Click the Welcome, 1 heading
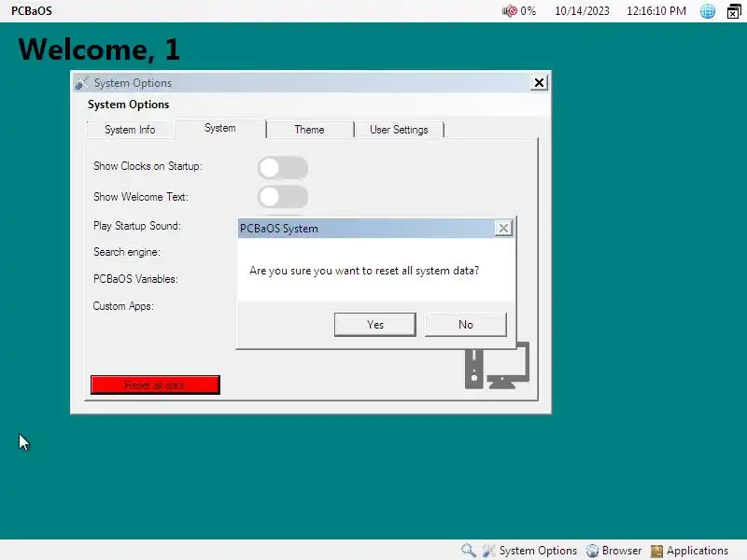This screenshot has width=747, height=560. click(x=100, y=49)
